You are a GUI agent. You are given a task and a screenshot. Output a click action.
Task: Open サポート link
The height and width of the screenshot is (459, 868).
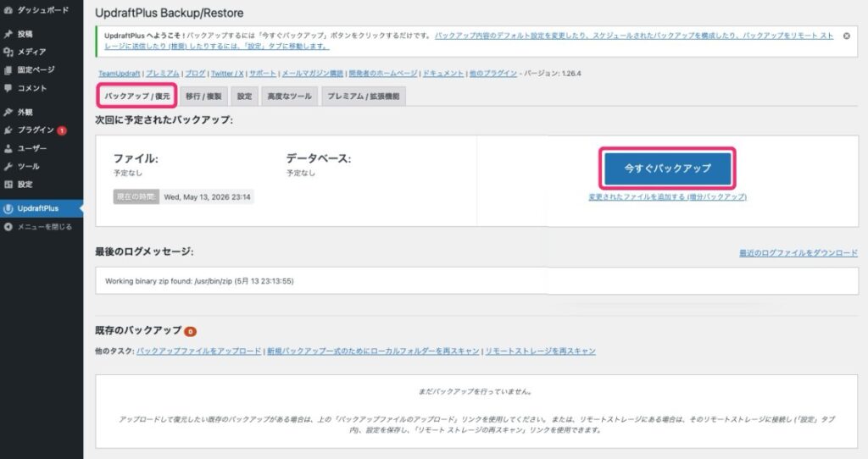pos(263,74)
